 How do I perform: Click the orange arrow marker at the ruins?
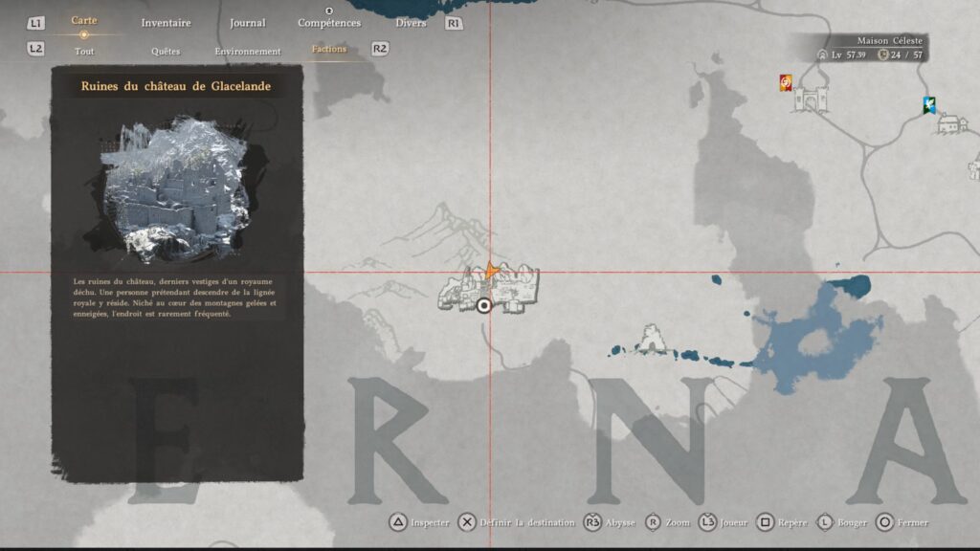tap(490, 273)
